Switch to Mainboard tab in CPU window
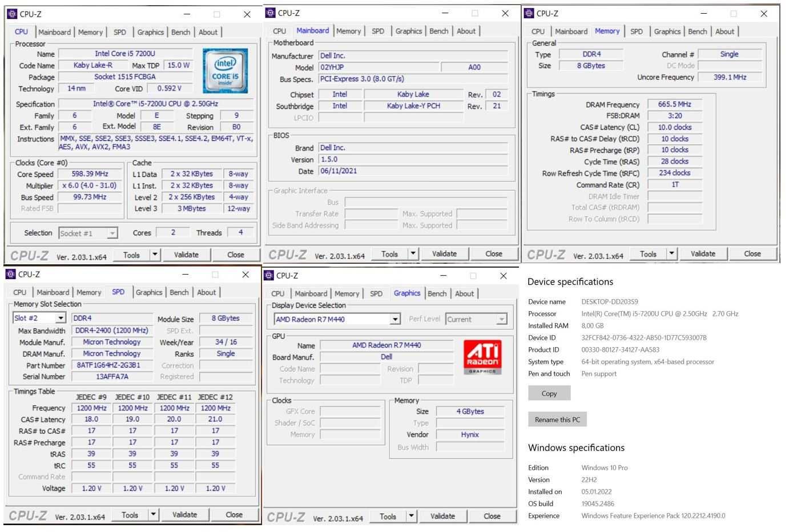 point(55,32)
